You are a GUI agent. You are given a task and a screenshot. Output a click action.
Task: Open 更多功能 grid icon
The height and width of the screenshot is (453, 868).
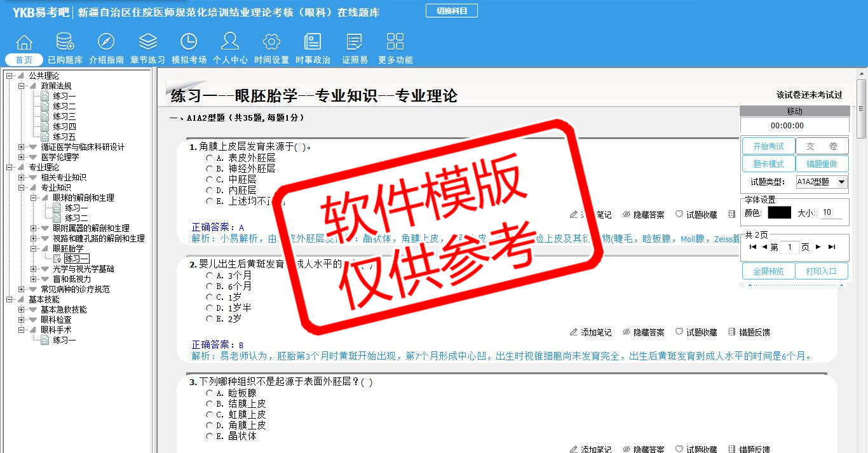[395, 43]
